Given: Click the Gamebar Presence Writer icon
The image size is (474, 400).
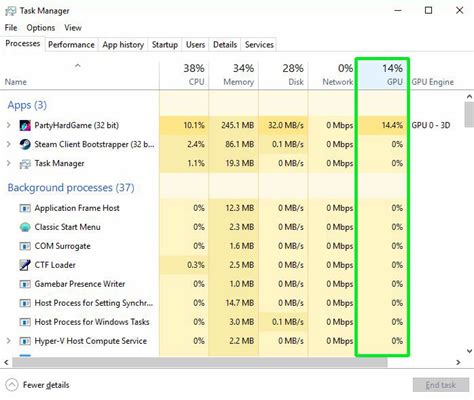Looking at the screenshot, I should pyautogui.click(x=25, y=284).
